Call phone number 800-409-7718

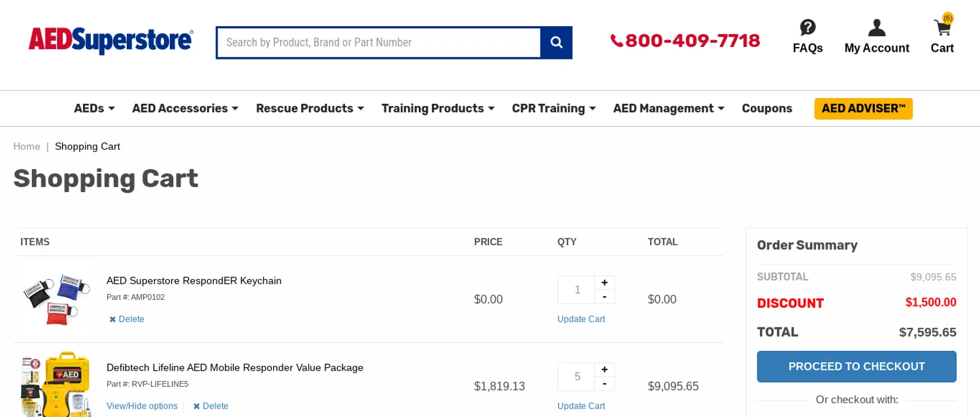(x=685, y=41)
